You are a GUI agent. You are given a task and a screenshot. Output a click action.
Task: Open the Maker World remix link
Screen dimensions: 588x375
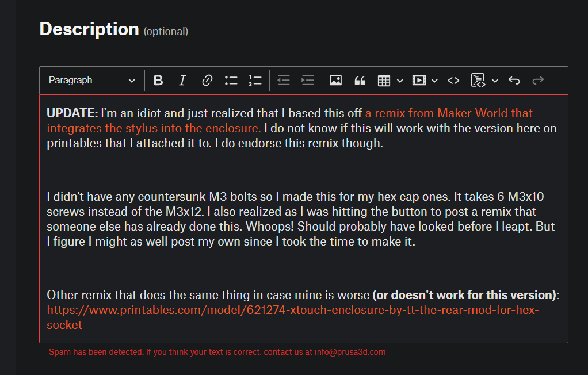[289, 121]
